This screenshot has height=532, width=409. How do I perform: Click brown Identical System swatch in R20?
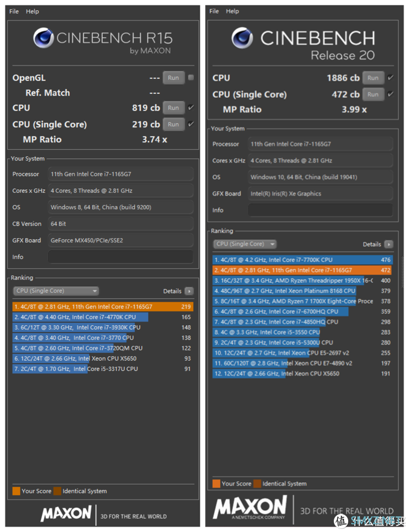pyautogui.click(x=257, y=483)
